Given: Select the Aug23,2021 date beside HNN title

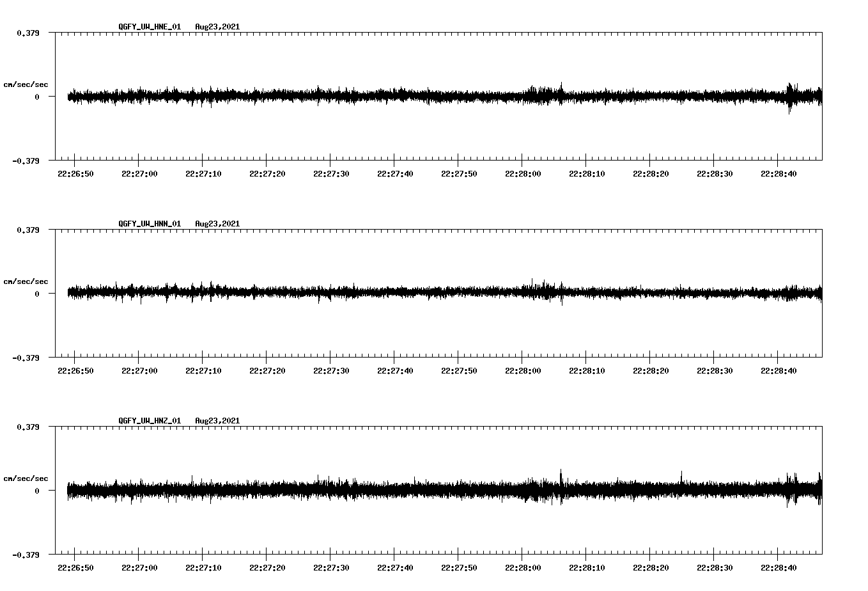Looking at the screenshot, I should point(217,224).
